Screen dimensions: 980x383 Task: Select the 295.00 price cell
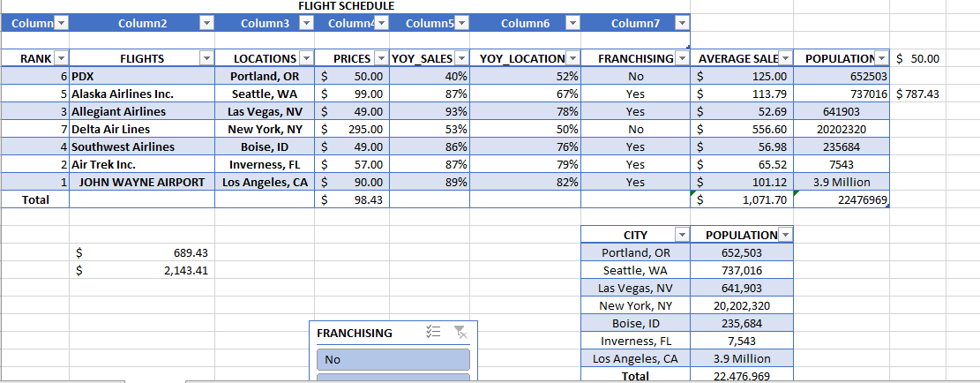352,130
